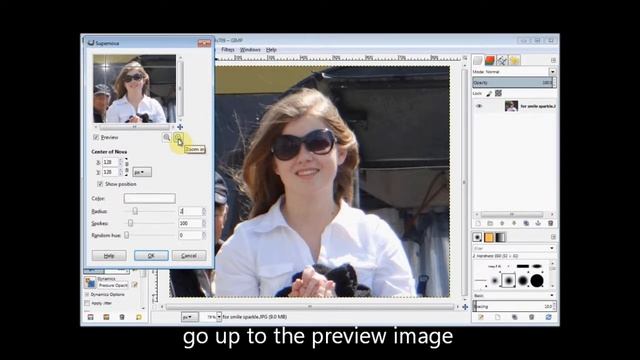Click the Center of Nova X field
Screen dimensions: 640x360
[110, 162]
